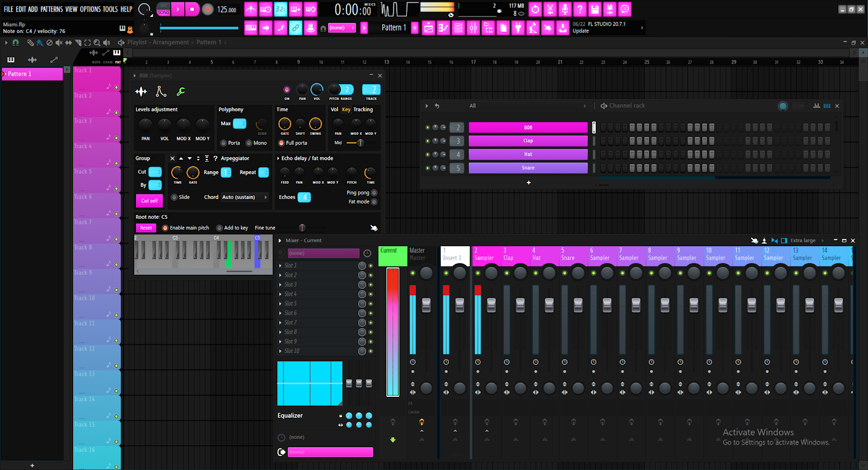
Task: Click the floppy disk save icon
Action: 595,10
